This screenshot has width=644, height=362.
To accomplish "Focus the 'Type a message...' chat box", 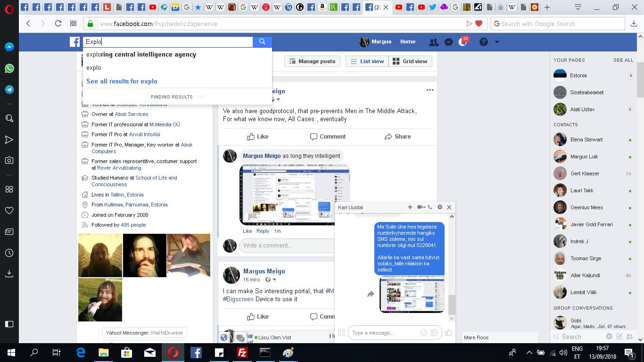I will click(384, 333).
